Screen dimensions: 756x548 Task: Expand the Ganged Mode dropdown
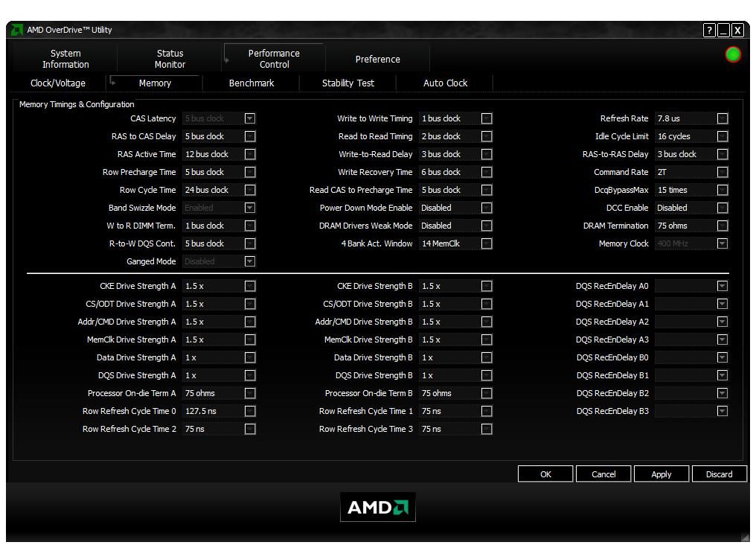(x=249, y=261)
